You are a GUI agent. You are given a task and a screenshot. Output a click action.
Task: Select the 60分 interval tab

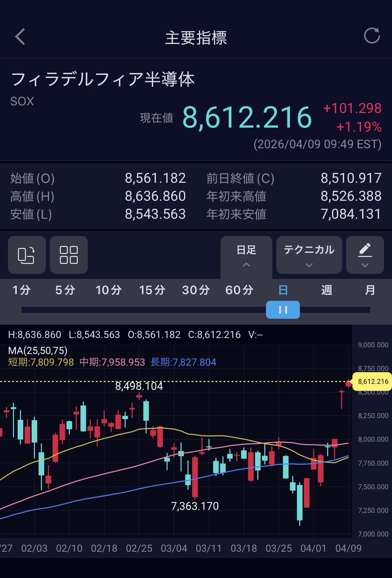click(239, 290)
